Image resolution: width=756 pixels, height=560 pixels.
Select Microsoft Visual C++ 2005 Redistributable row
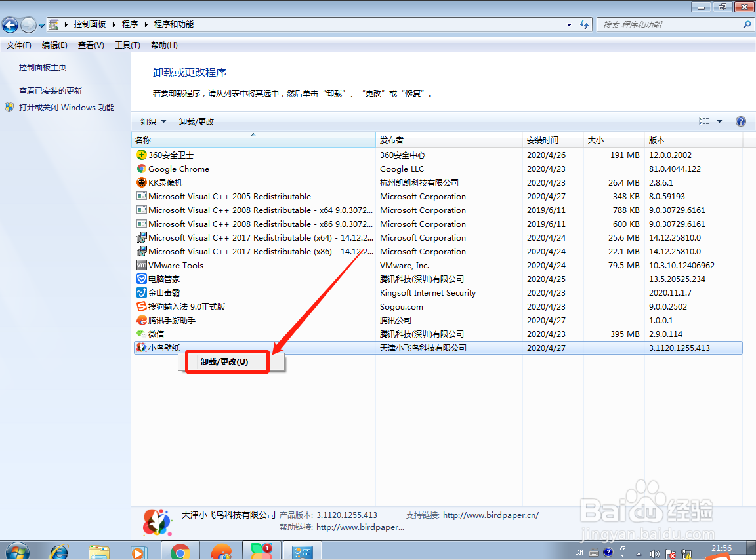(438, 196)
